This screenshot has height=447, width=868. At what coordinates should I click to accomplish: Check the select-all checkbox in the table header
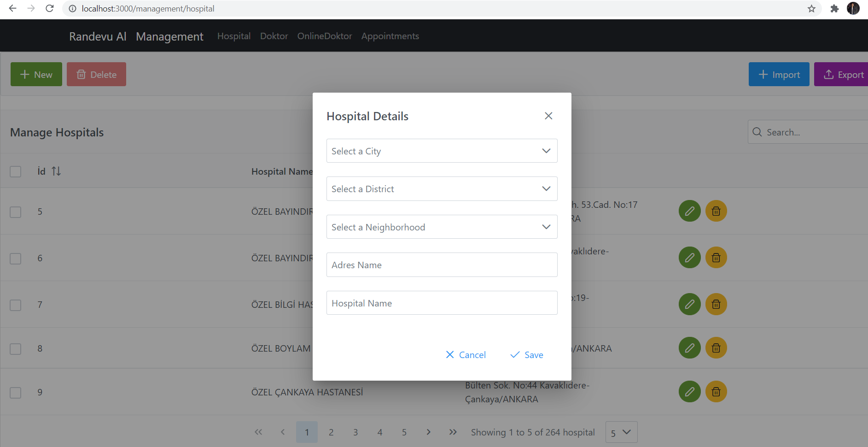[15, 171]
